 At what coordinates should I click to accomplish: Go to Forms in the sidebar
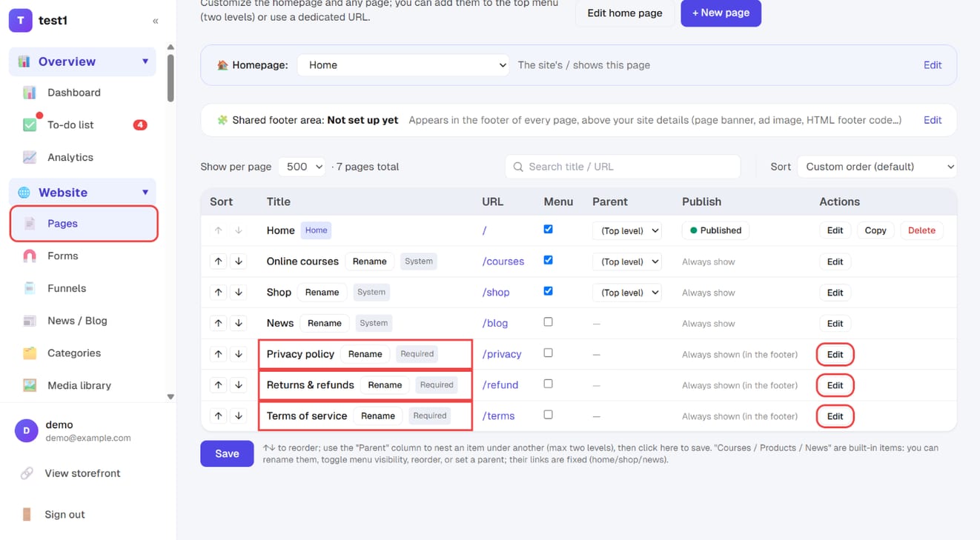(x=62, y=256)
